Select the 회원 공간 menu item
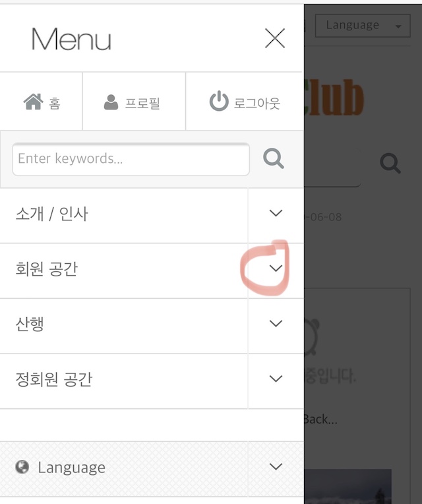Screen dimensions: 422x504 [47, 269]
